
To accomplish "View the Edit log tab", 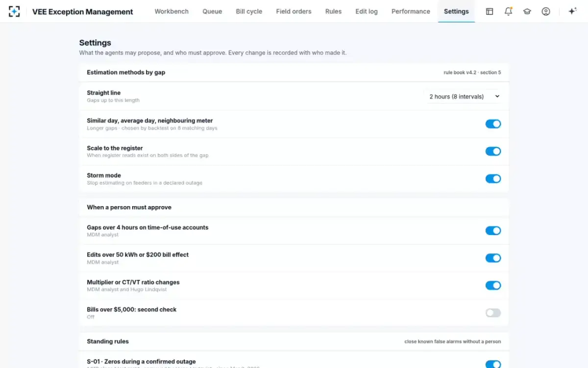I will pyautogui.click(x=367, y=11).
